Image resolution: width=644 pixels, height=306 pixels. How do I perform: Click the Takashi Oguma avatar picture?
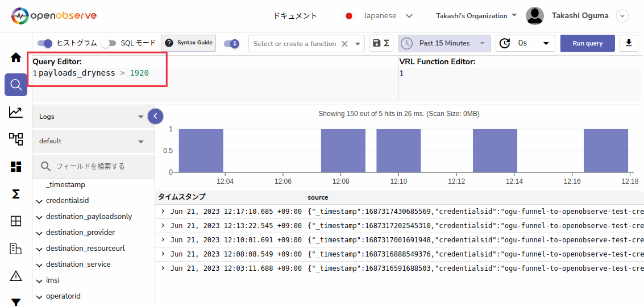(536, 16)
